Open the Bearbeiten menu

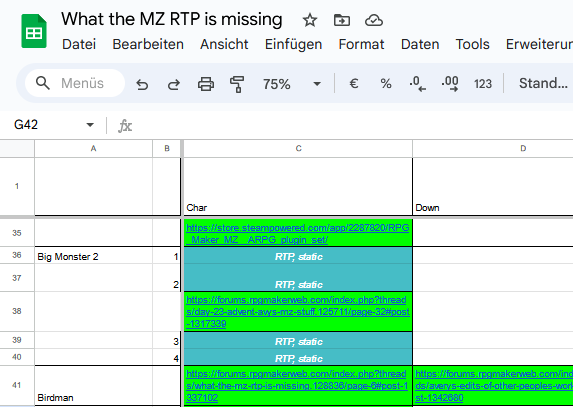click(148, 44)
